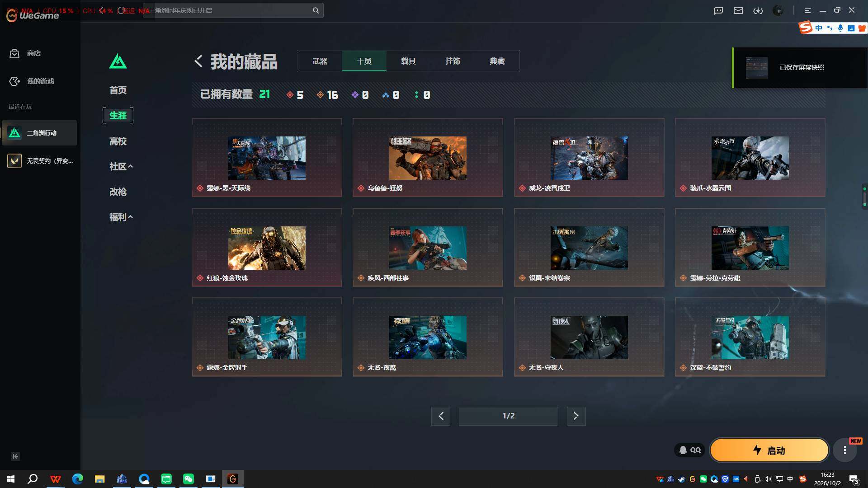Open the Windows Start menu
This screenshot has width=868, height=488.
11,479
